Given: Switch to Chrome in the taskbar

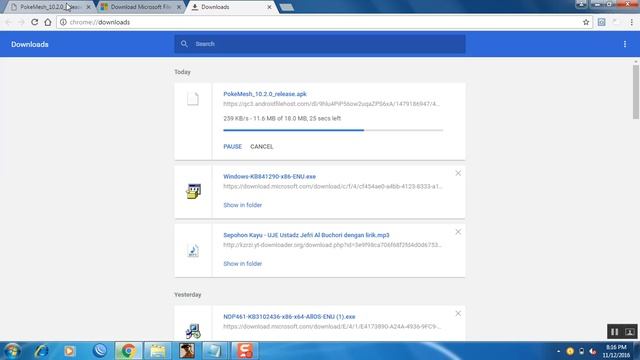Looking at the screenshot, I should tap(129, 351).
